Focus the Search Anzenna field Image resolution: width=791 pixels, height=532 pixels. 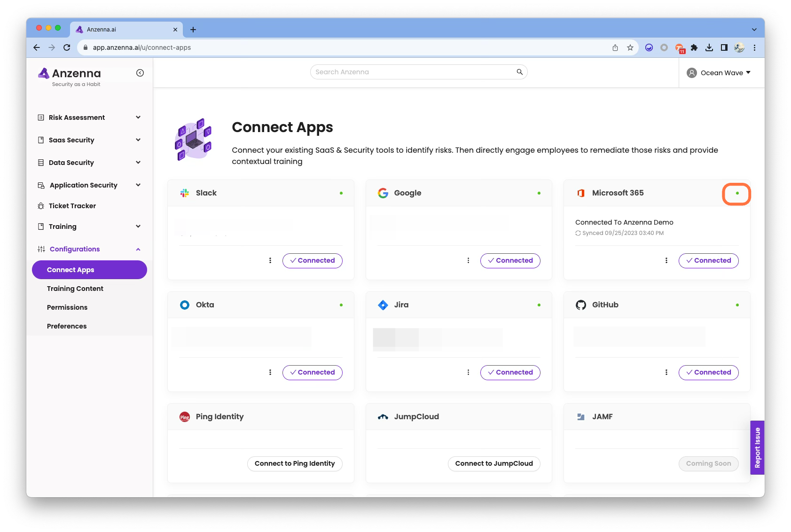pos(414,72)
